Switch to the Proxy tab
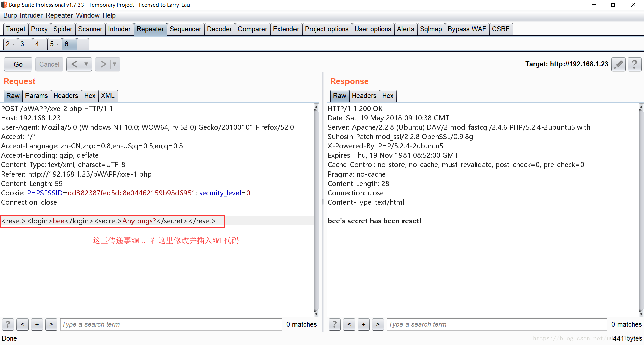This screenshot has height=345, width=644. tap(39, 29)
